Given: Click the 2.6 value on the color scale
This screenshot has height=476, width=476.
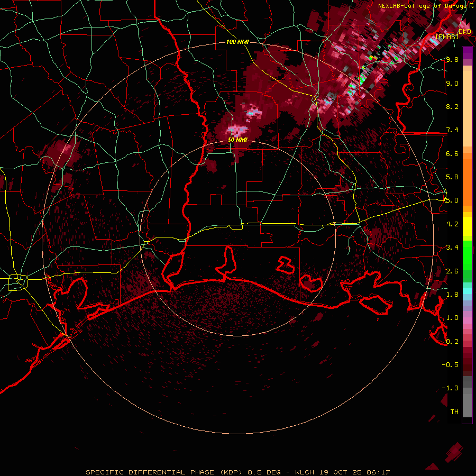Looking at the screenshot, I should click(452, 271).
